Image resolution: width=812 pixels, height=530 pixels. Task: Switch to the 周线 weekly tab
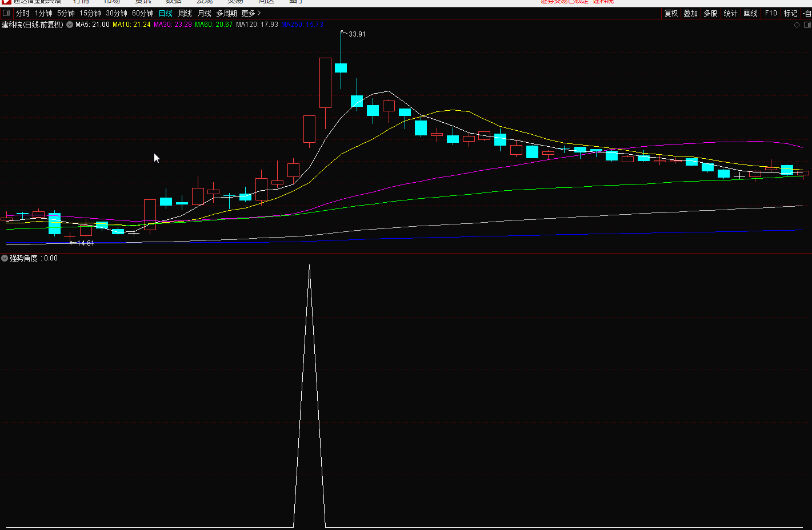point(185,13)
